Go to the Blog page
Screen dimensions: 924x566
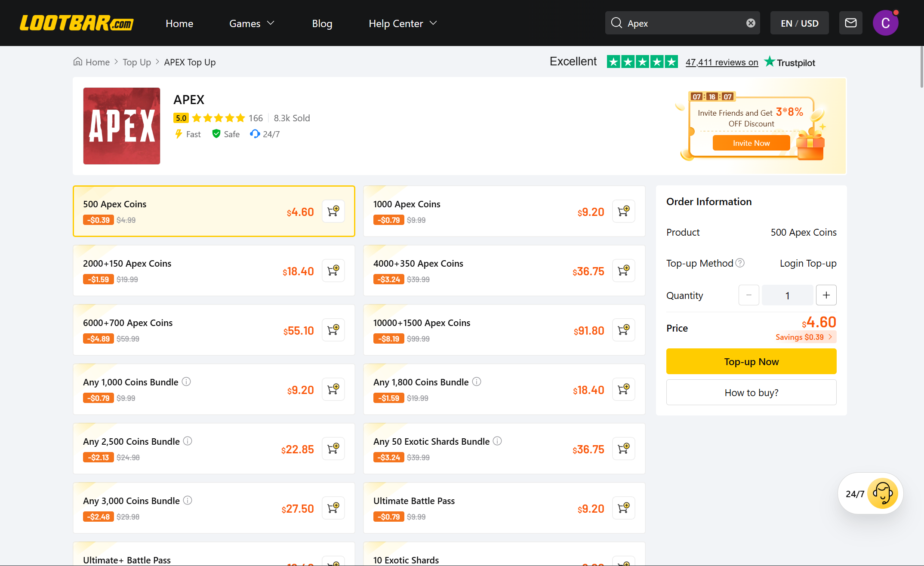coord(322,23)
